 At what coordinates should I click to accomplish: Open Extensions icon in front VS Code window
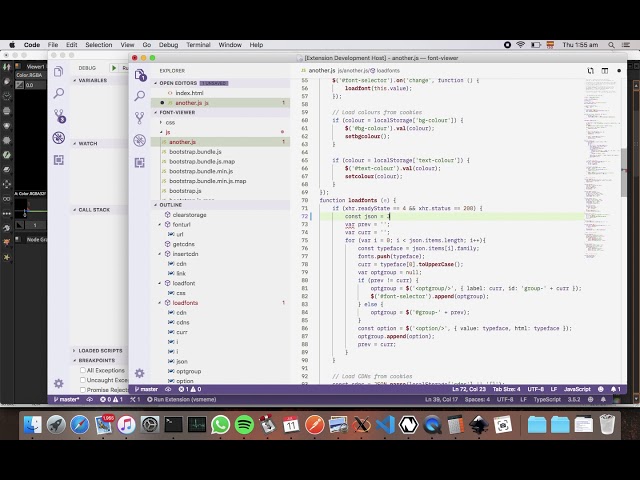pos(140,163)
